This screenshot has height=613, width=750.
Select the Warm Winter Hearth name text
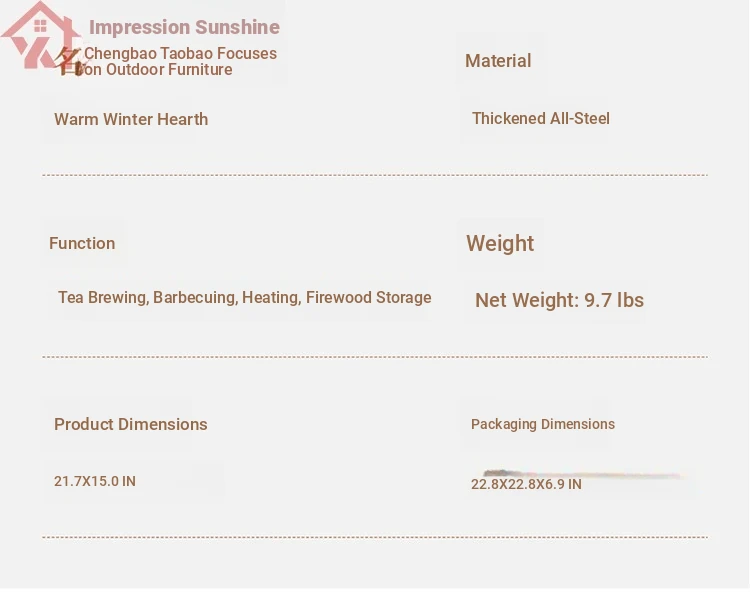(131, 119)
